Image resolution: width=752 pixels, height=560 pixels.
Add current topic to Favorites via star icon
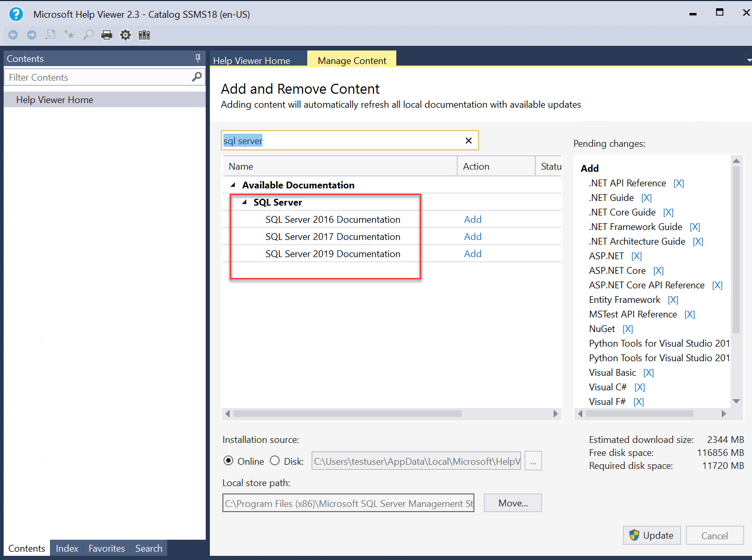coord(69,34)
